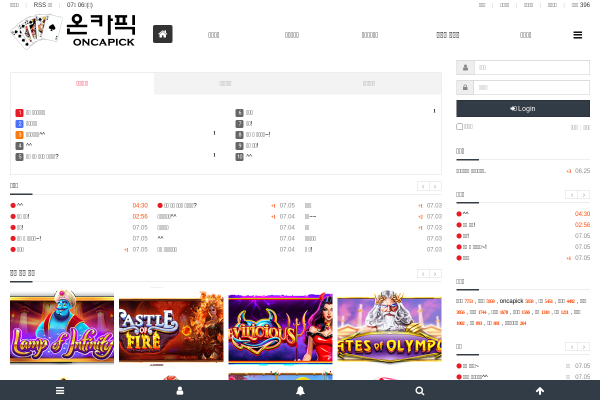
Task: Select the pink highlighted first tab
Action: (x=82, y=83)
